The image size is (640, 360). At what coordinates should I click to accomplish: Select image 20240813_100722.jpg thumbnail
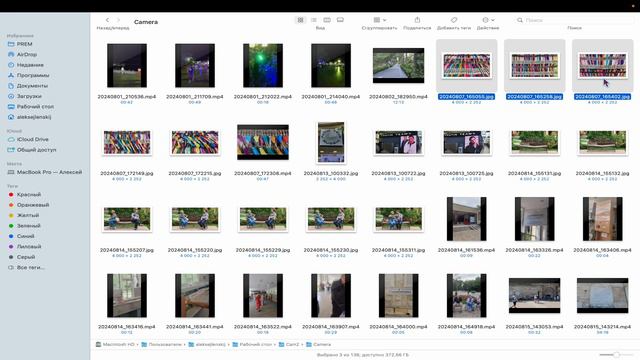tap(398, 142)
